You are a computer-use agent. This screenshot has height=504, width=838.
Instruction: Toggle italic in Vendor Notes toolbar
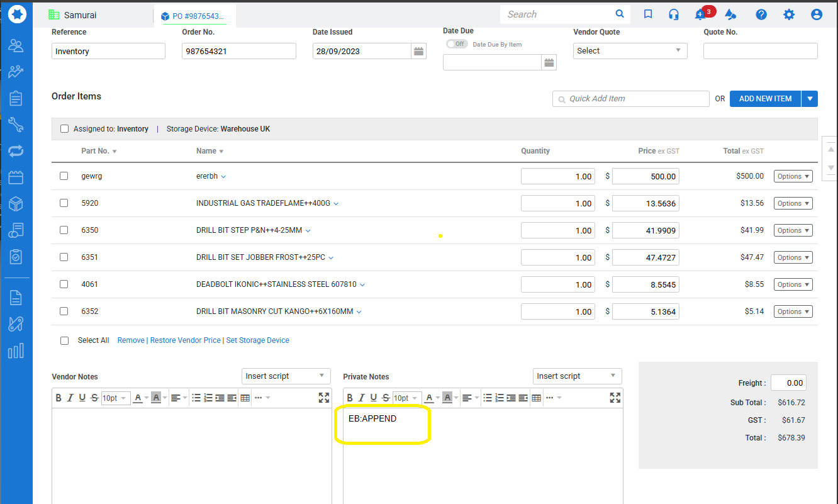point(70,398)
